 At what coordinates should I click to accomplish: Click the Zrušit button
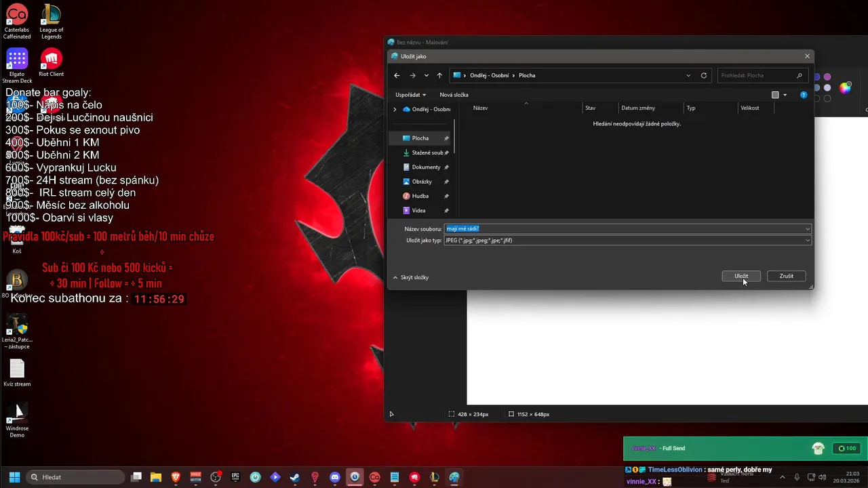coord(787,276)
